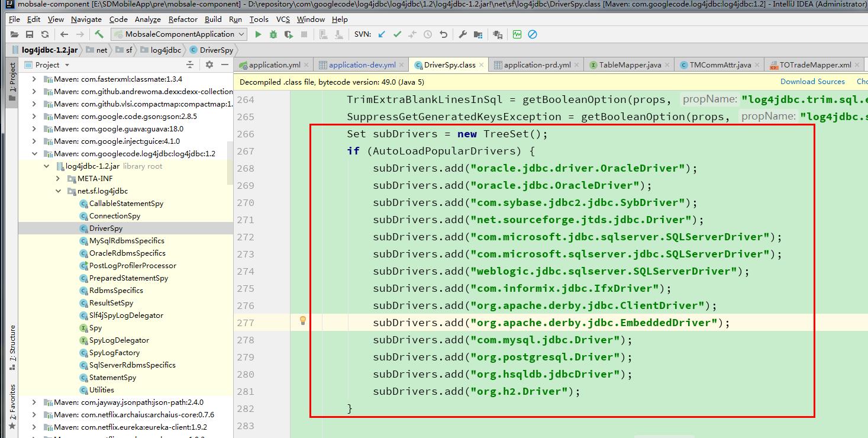
Task: Click the intention lightbulb on line 277
Action: (304, 322)
